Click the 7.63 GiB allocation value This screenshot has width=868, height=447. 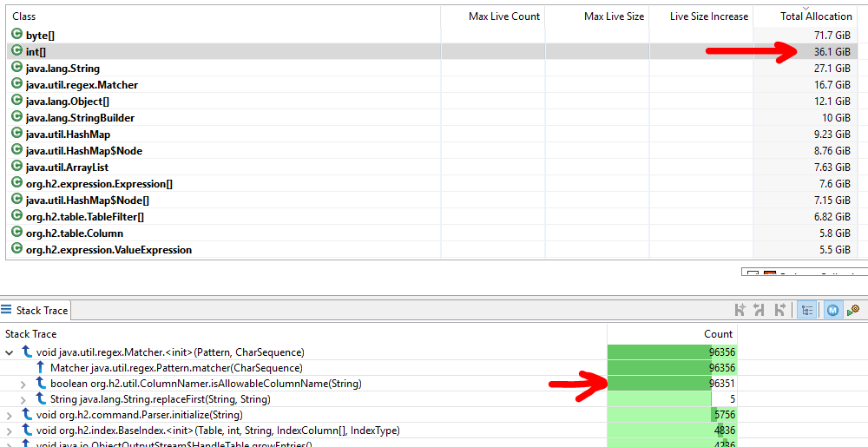point(832,167)
